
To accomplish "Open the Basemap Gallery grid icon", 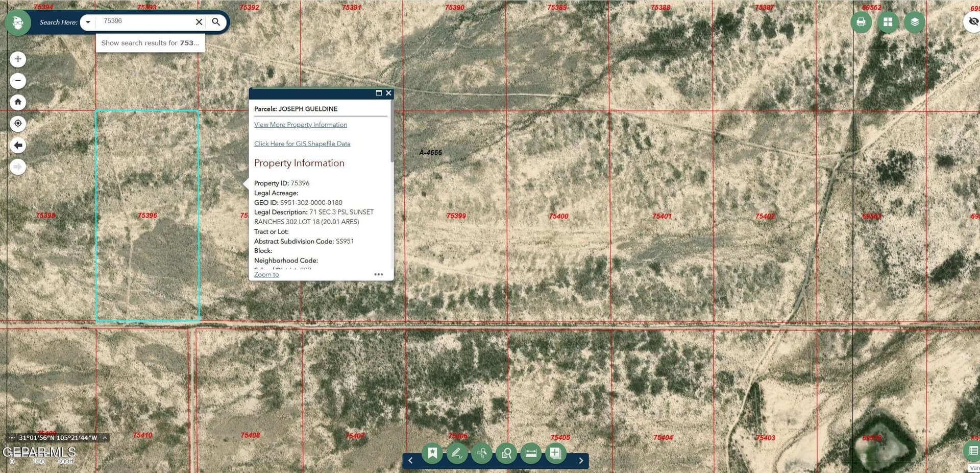I will pyautogui.click(x=888, y=22).
